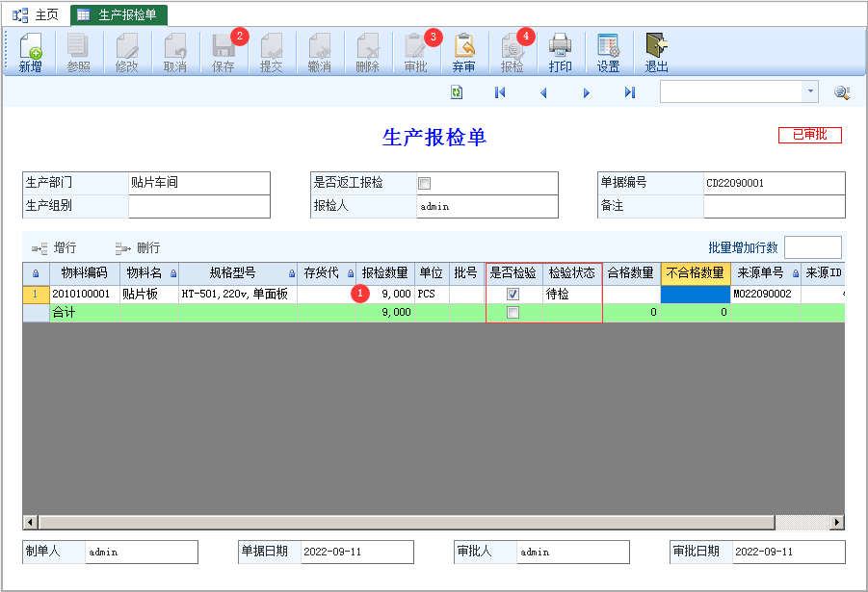This screenshot has height=592, width=868.
Task: Open the record search dropdown arrow
Action: click(810, 91)
